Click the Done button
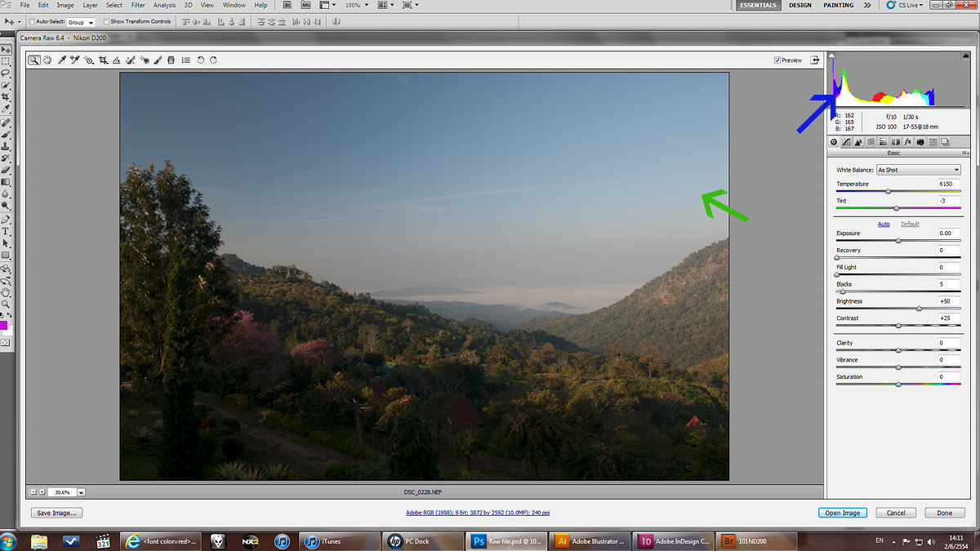The width and height of the screenshot is (980, 551). 944,513
